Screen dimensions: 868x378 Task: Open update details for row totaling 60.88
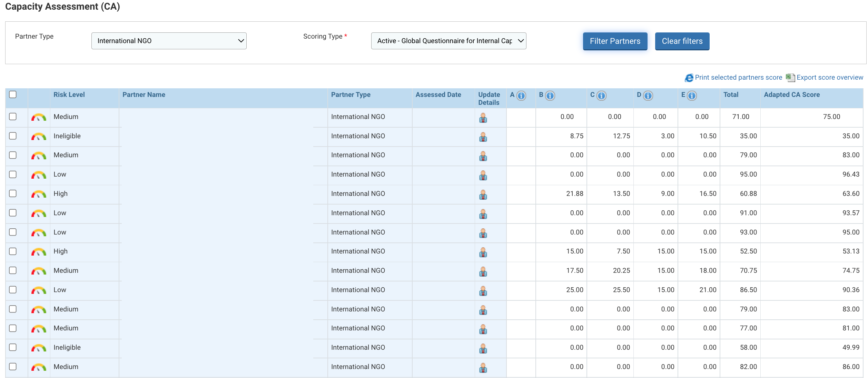483,195
